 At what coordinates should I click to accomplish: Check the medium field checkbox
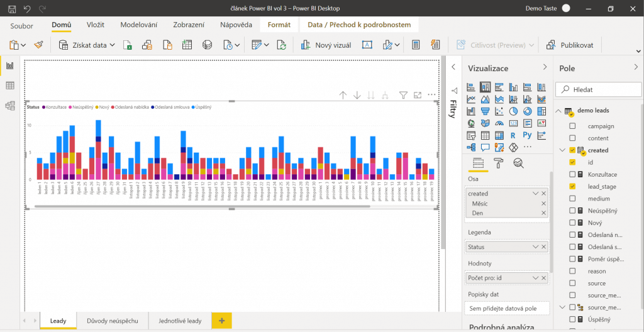(x=572, y=199)
